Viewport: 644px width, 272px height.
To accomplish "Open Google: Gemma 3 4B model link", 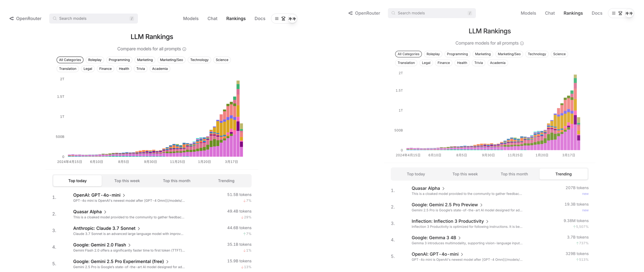I will pyautogui.click(x=434, y=238).
